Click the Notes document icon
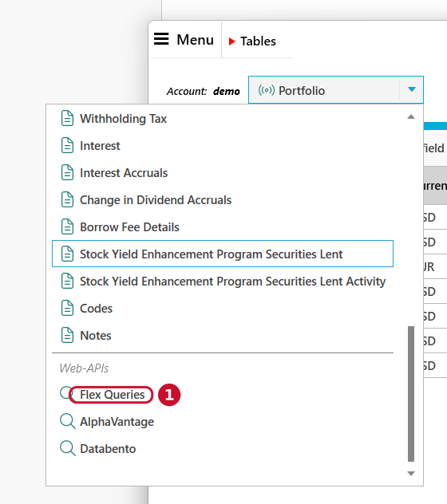The width and height of the screenshot is (447, 504). click(x=67, y=335)
